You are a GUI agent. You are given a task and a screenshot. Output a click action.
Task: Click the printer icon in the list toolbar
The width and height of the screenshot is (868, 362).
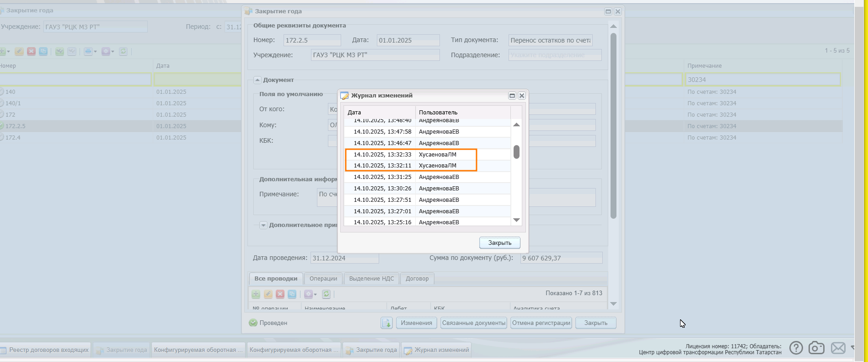coord(88,52)
